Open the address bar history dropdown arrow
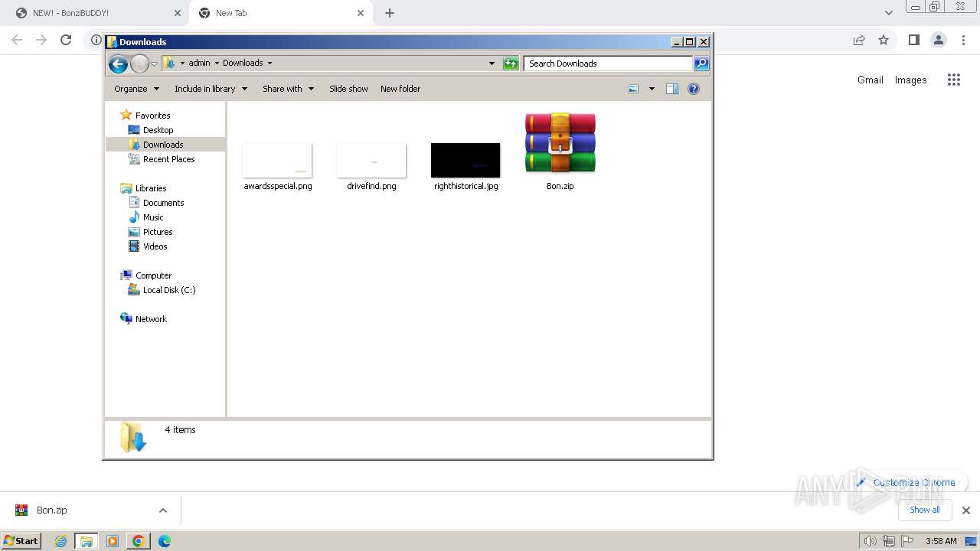 (492, 64)
